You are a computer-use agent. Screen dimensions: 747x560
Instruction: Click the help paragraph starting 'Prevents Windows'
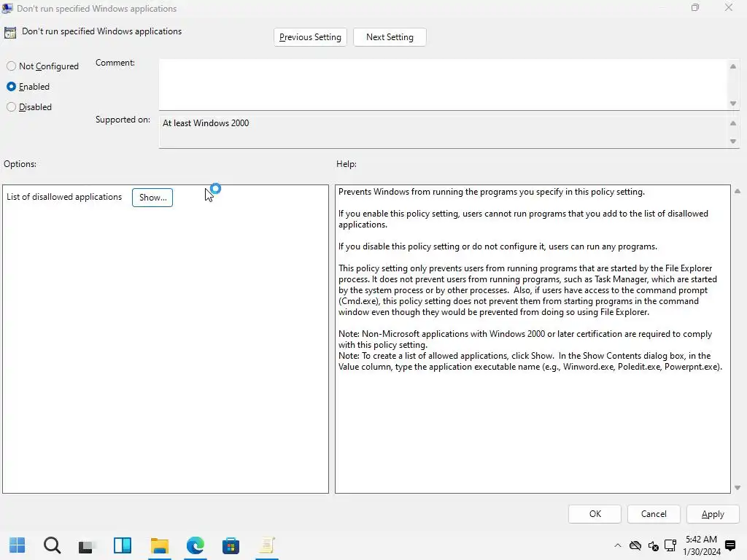(x=492, y=192)
